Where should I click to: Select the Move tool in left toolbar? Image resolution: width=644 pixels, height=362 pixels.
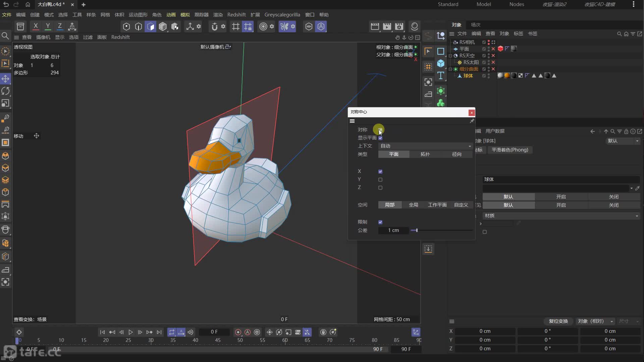point(5,79)
